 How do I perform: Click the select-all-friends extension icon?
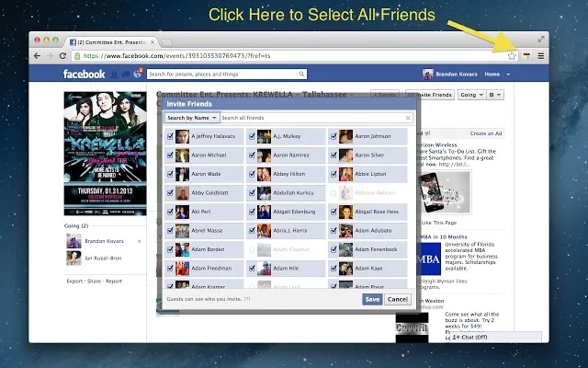(x=526, y=56)
